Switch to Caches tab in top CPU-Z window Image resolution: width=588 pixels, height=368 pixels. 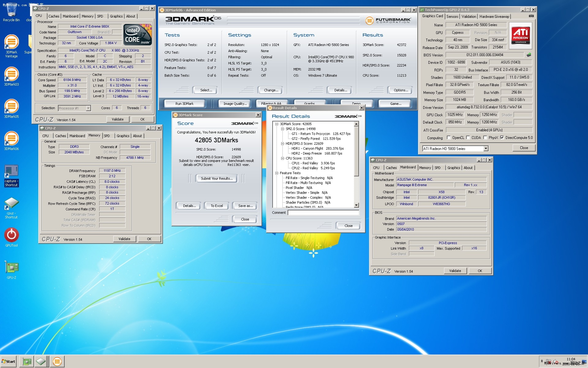[54, 16]
